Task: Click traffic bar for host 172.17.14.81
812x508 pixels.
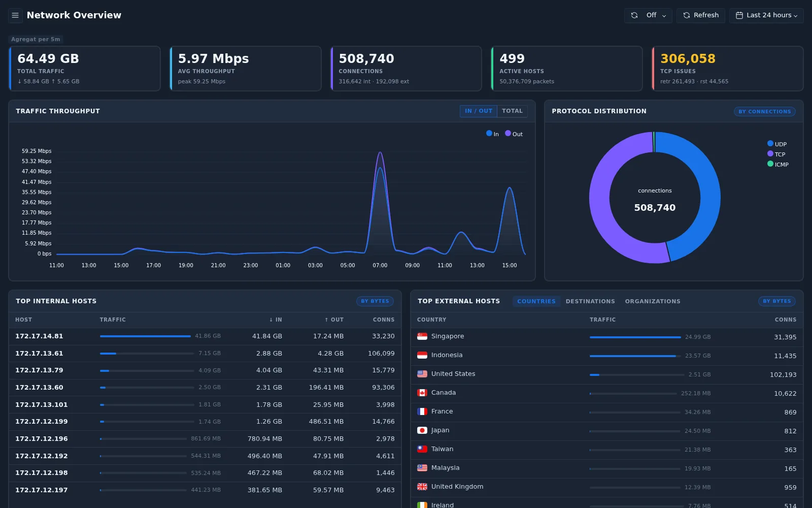Action: [145, 336]
